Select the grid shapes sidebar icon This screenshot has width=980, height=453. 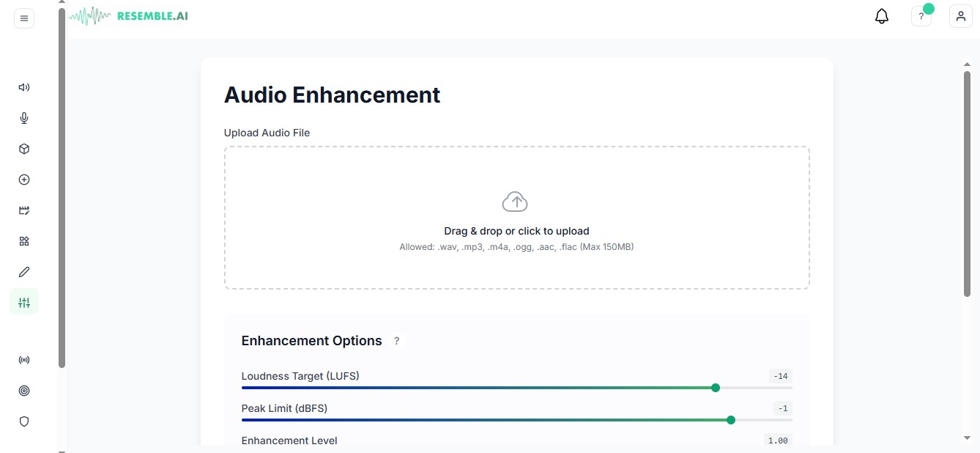pos(24,241)
